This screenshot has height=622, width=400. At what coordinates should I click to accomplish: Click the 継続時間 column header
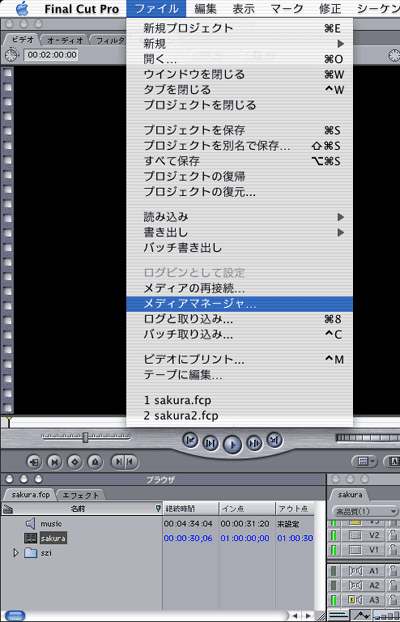coord(191,509)
